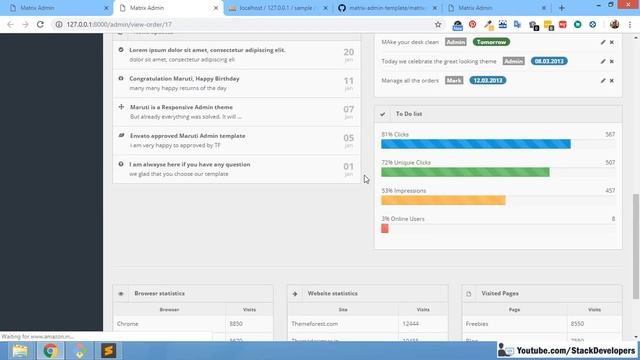Click 'Lorem ipsum dolor sit amet' update title
640x360 pixels.
pos(207,50)
